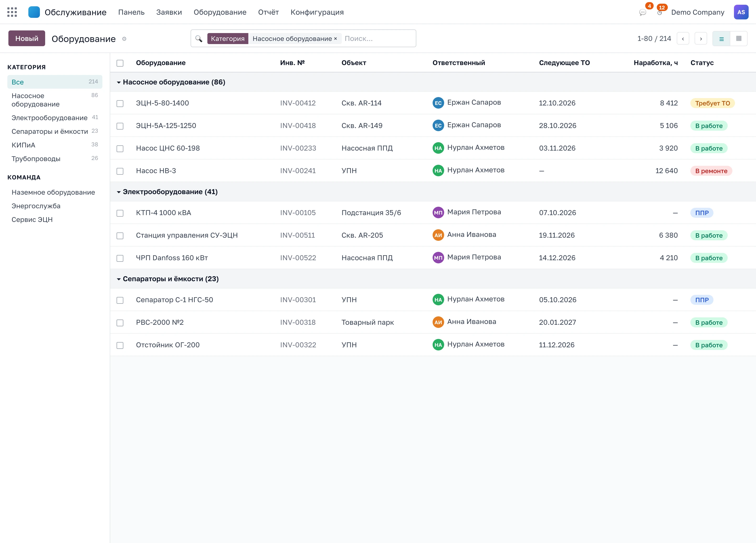Open the apps grid menu icon
Screen dimensions: 756x543
(x=12, y=12)
